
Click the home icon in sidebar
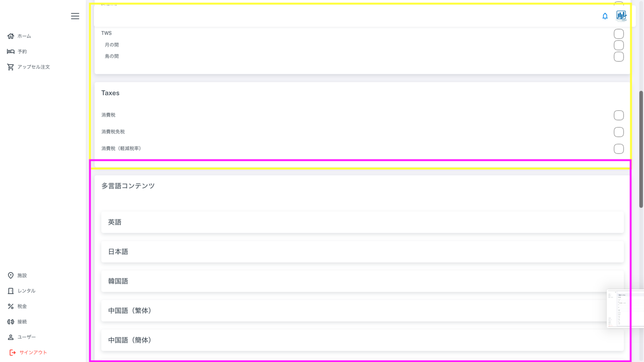[x=11, y=36]
